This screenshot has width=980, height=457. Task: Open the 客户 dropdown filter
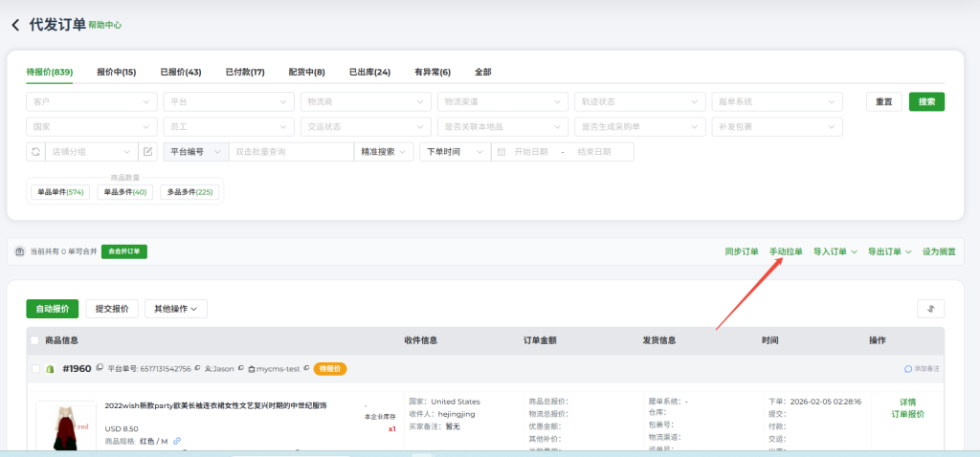point(91,100)
